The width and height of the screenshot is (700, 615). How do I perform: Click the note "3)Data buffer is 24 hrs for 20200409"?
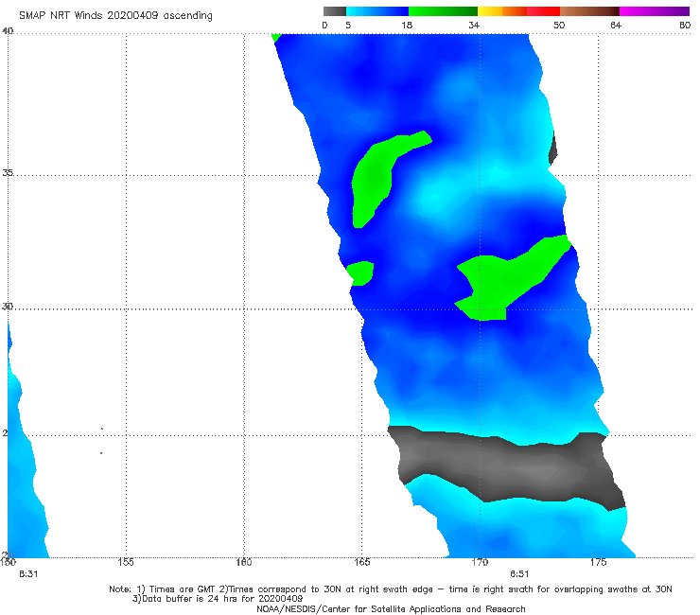(218, 599)
